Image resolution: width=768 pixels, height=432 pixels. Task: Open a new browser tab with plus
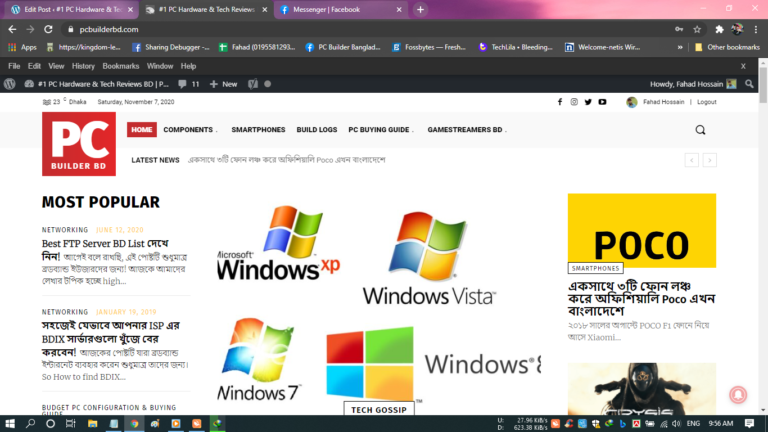(x=420, y=9)
